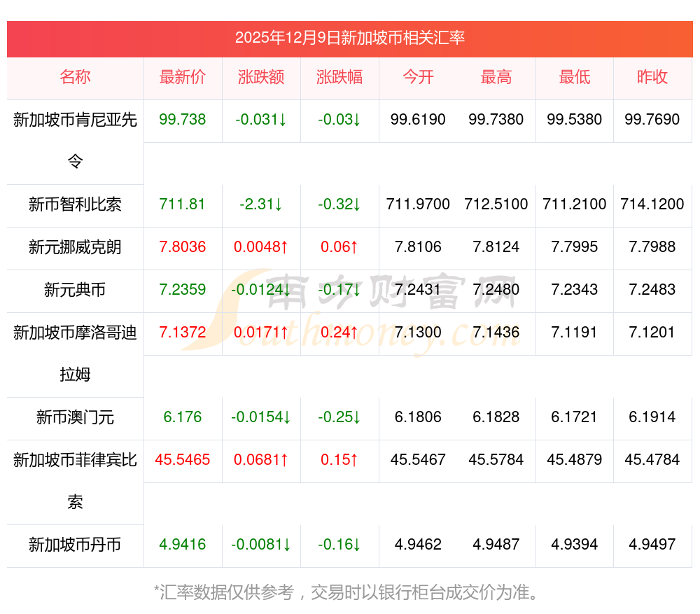Select the 最低 column header

[x=575, y=77]
